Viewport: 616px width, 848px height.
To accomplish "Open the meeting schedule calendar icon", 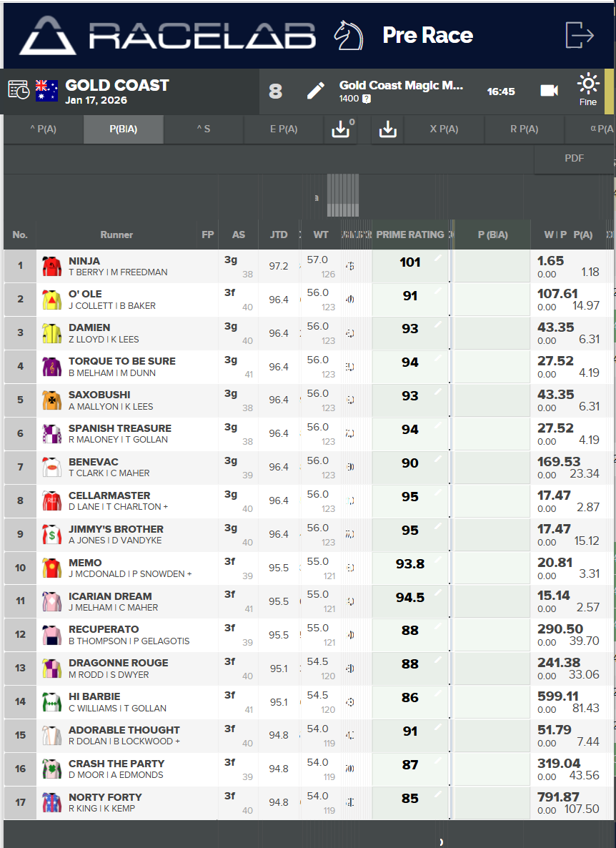I will [x=19, y=89].
